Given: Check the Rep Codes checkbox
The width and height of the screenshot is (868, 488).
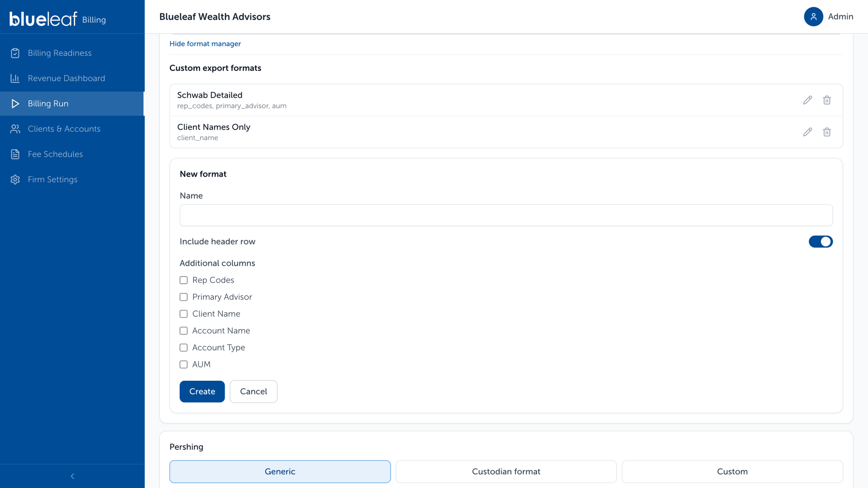Looking at the screenshot, I should click(184, 280).
